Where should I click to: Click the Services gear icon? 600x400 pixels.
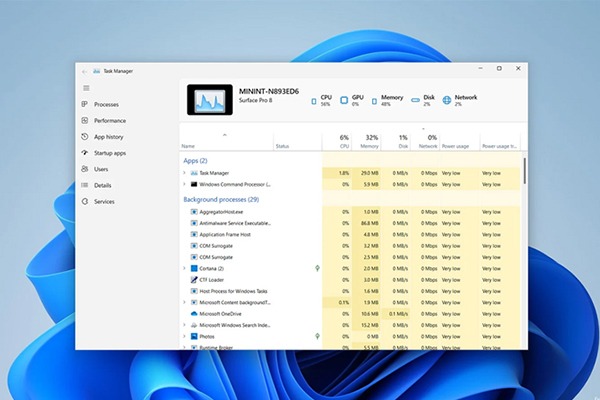point(85,201)
